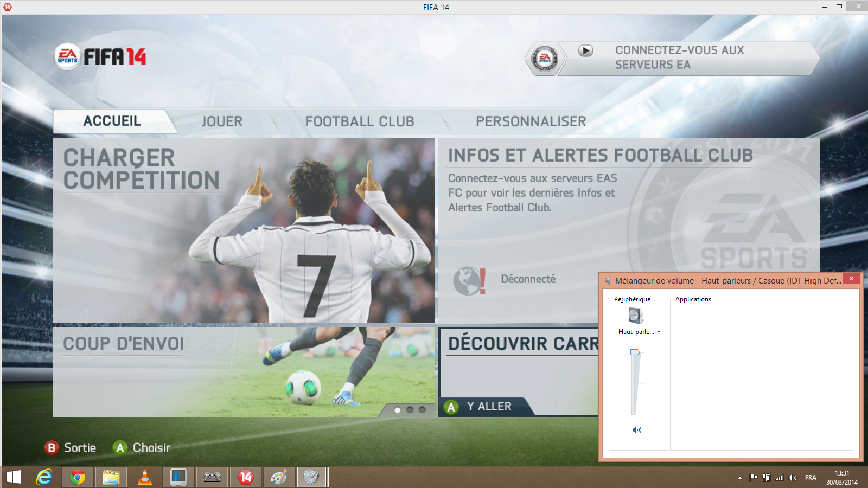The height and width of the screenshot is (488, 868).
Task: Show hidden tray icons arrow
Action: [740, 478]
